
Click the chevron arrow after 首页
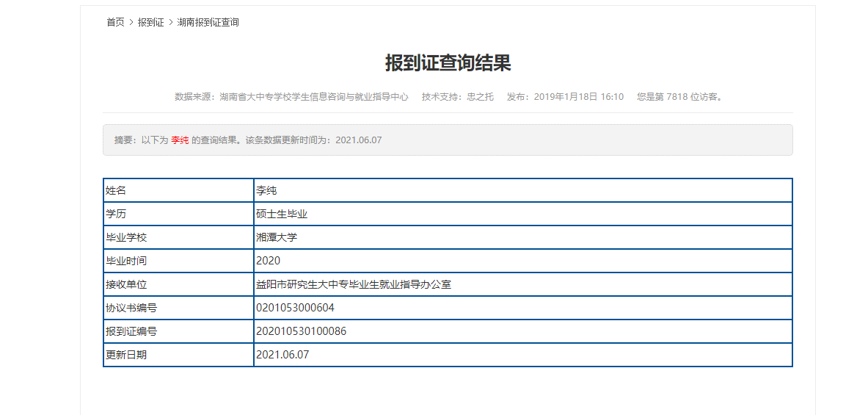131,22
